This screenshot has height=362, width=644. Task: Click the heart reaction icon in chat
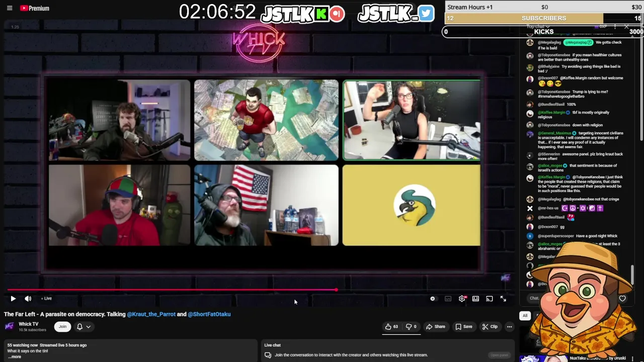point(622,299)
